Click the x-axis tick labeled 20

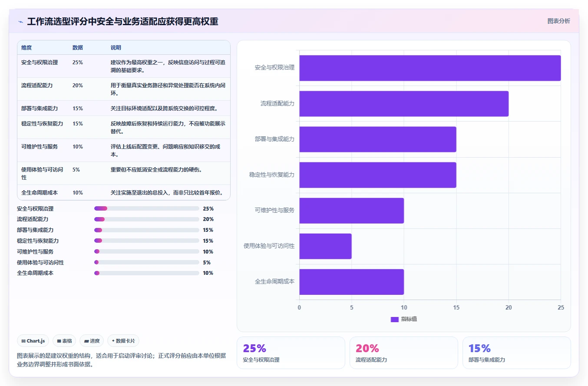click(509, 307)
